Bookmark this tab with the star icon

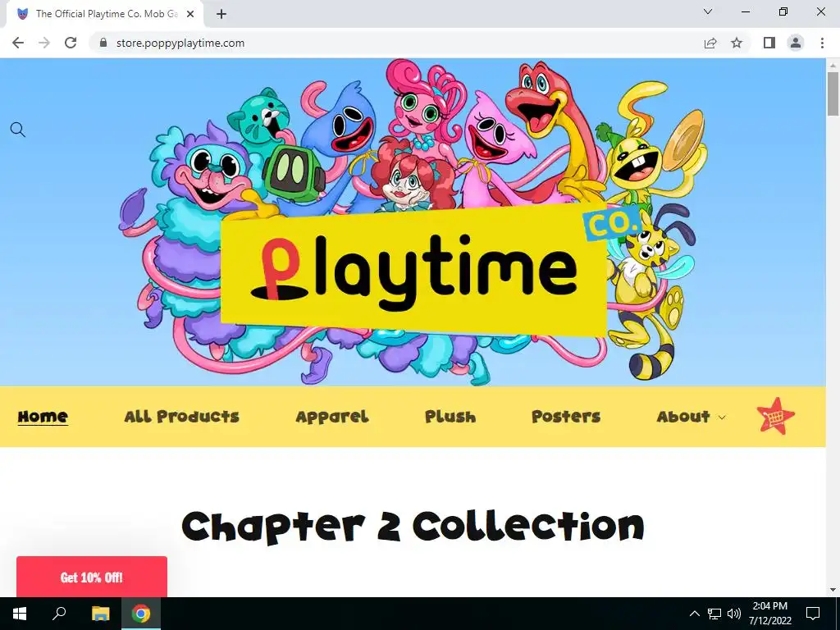coord(737,43)
